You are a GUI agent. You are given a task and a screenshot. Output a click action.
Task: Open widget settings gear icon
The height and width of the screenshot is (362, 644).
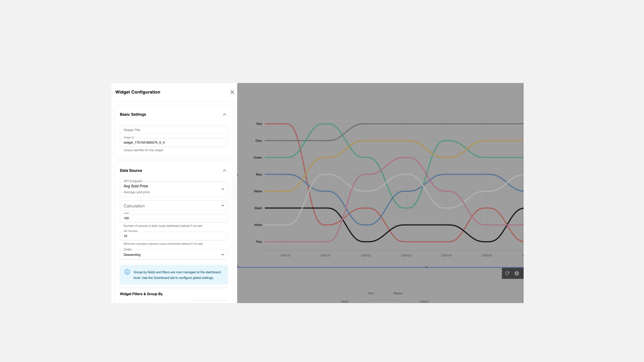pos(517,273)
